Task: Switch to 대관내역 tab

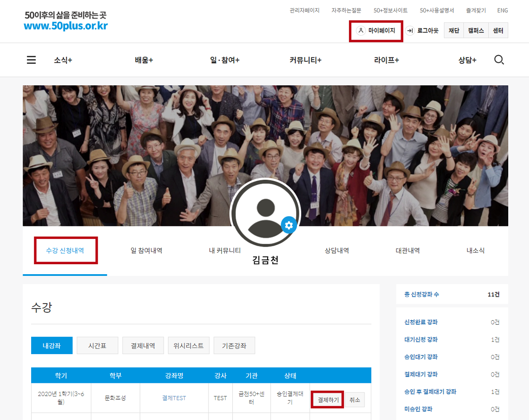Action: 407,251
